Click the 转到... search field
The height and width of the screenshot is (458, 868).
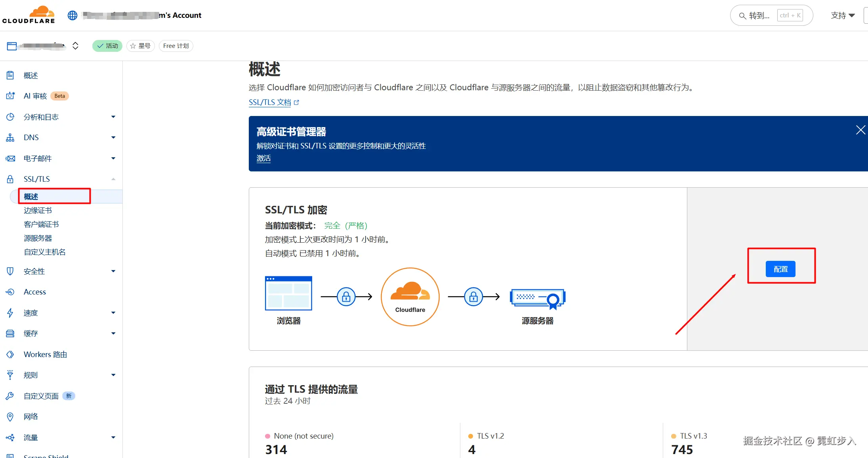point(759,15)
